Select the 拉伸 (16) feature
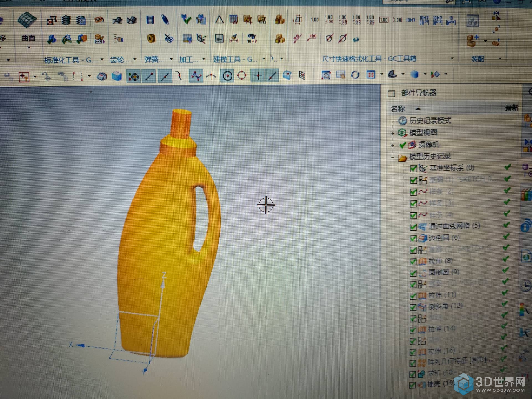Viewport: 532px width, 399px height. 441,351
